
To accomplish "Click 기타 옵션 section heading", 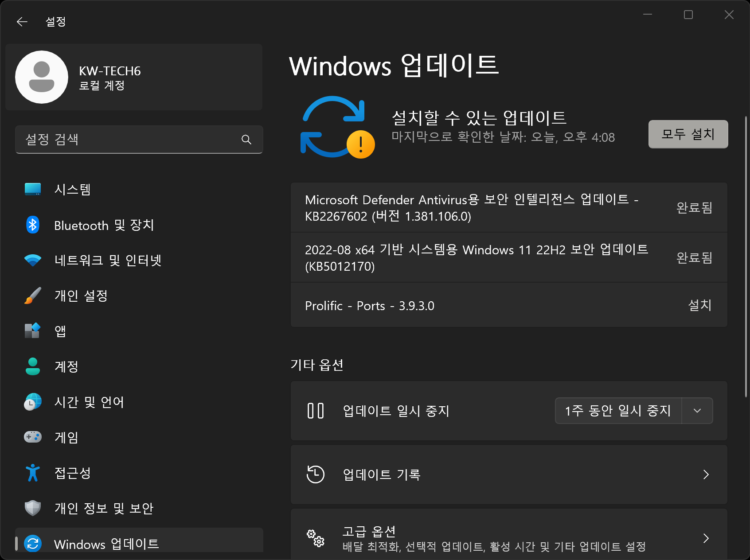I will 317,365.
